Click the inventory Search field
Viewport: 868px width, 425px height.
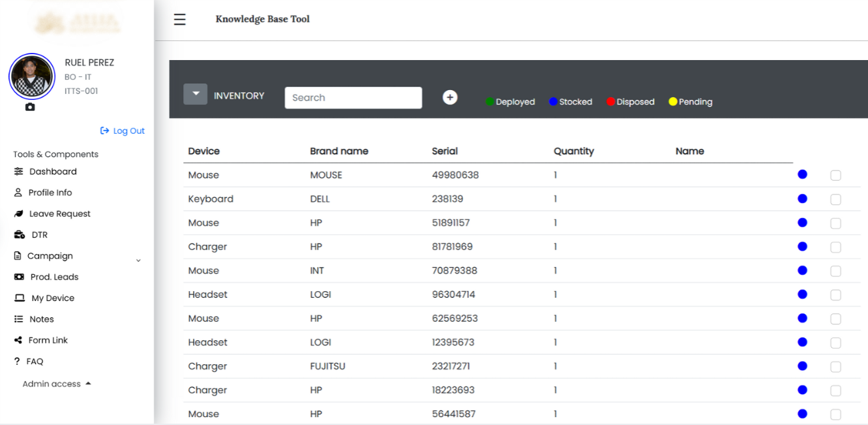tap(353, 98)
